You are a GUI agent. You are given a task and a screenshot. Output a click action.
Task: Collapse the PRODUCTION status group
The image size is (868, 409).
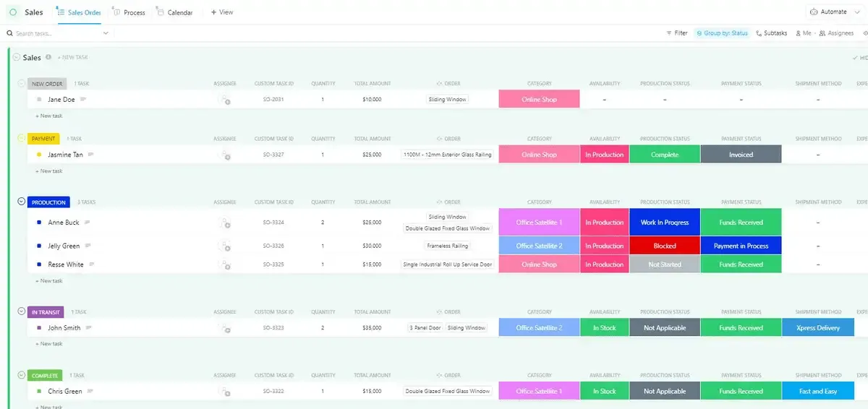coord(22,202)
